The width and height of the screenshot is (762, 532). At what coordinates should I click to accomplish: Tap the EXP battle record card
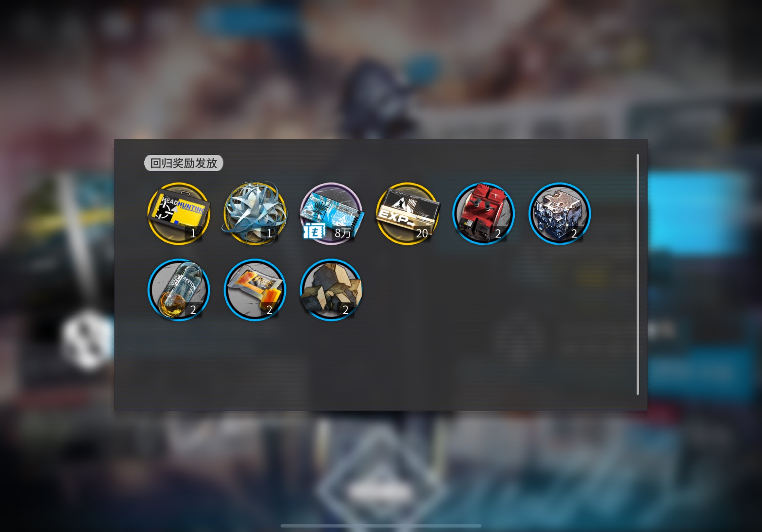coord(407,213)
